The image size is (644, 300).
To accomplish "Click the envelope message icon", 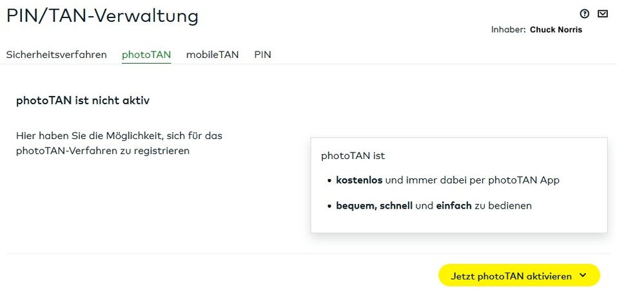I will click(603, 14).
